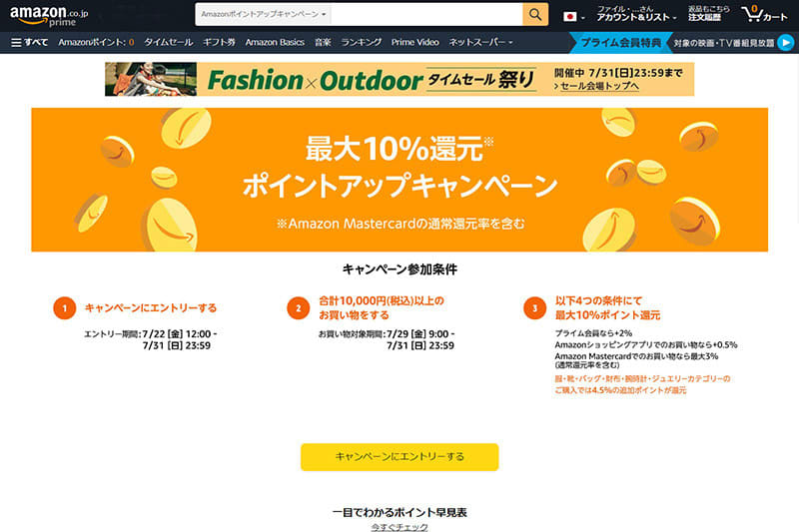
Task: Click プライム会員特典 banner
Action: 620,43
